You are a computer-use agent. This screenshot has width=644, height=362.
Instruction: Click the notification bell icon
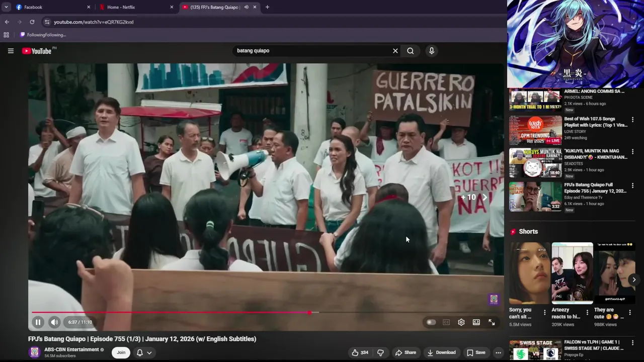[140, 353]
